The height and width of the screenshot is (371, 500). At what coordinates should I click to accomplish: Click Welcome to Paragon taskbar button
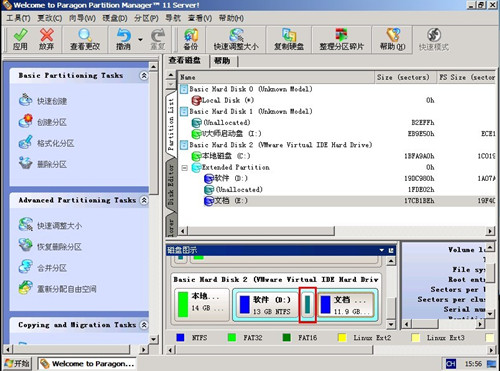[x=88, y=364]
